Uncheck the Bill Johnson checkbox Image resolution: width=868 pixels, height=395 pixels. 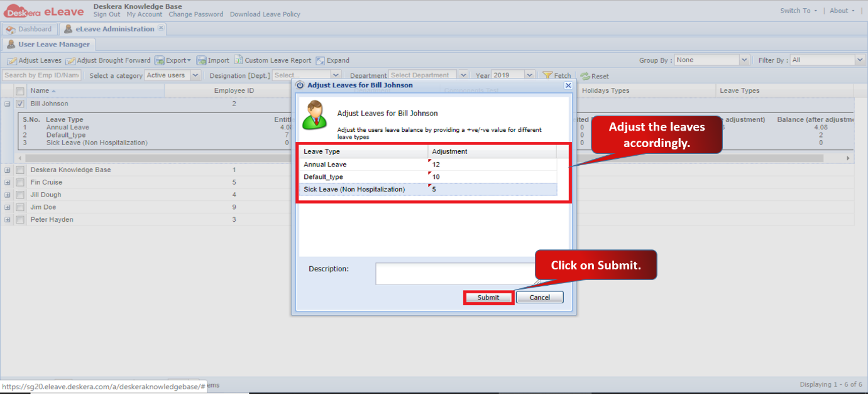click(x=20, y=104)
